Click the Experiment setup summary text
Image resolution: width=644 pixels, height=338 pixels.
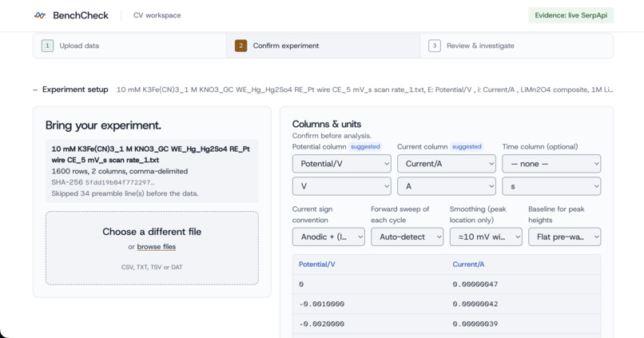point(364,89)
